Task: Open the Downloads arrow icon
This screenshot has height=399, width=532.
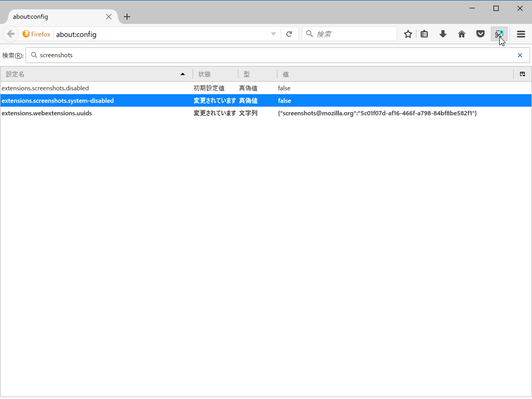Action: coord(442,33)
